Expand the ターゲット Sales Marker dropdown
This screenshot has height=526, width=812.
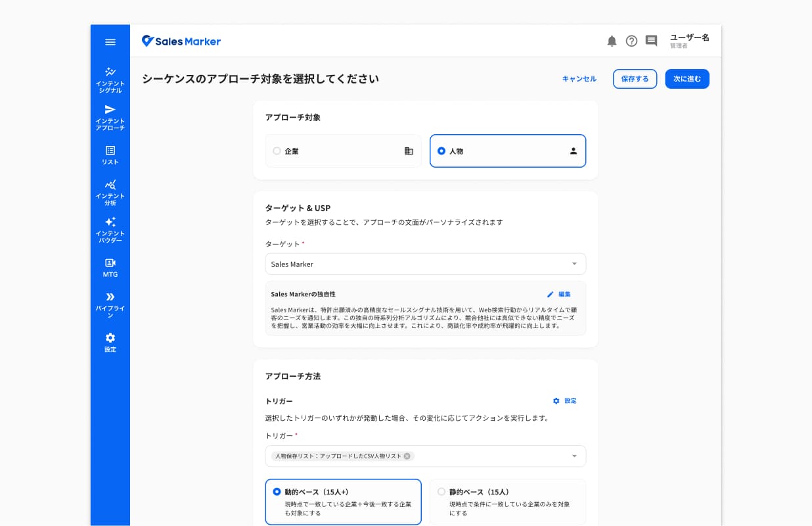pyautogui.click(x=426, y=264)
